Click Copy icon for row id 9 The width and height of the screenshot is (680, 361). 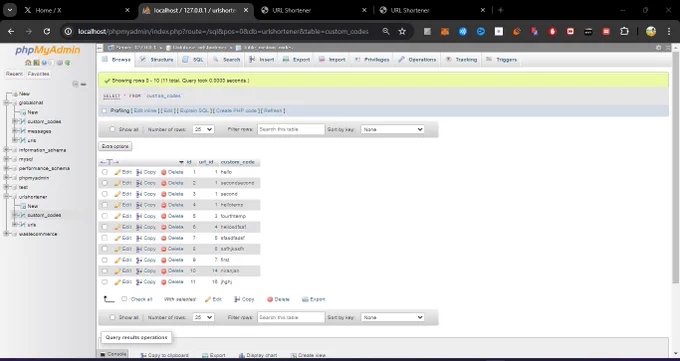[139, 260]
